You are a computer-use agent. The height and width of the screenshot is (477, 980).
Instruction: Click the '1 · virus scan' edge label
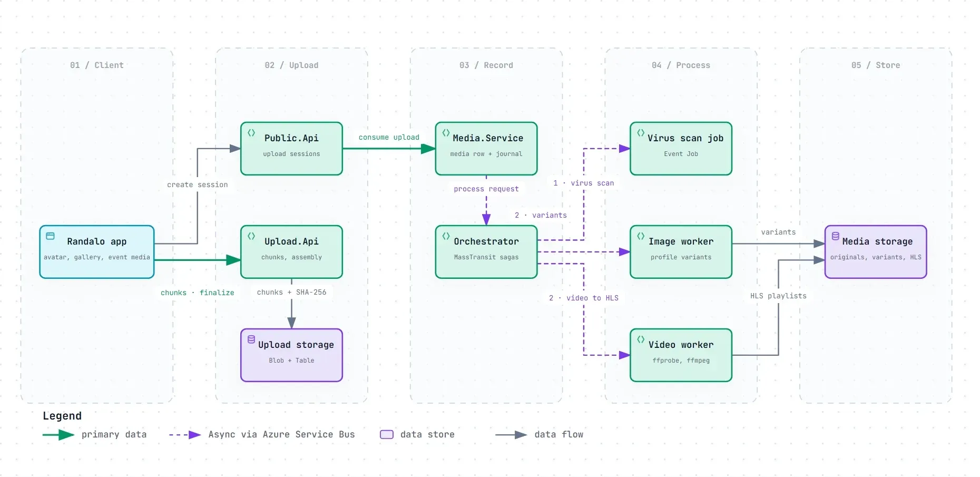click(x=584, y=183)
